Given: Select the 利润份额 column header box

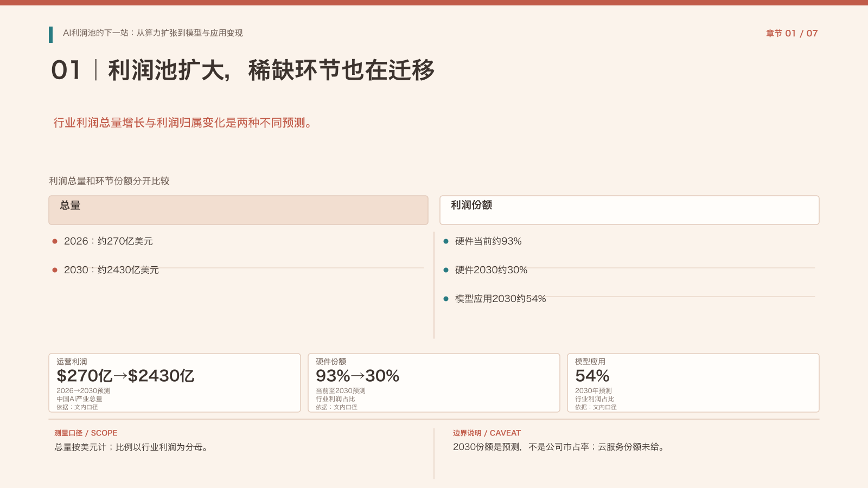Looking at the screenshot, I should pyautogui.click(x=629, y=210).
